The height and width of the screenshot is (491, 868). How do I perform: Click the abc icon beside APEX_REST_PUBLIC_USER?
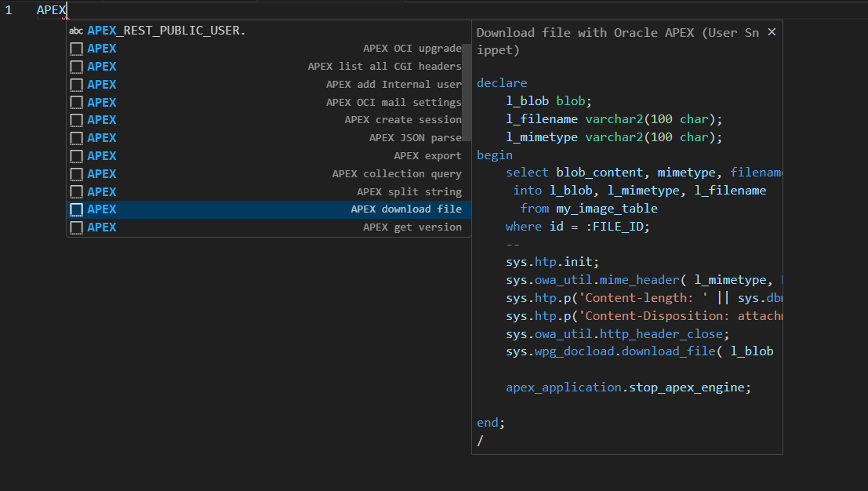pos(76,31)
